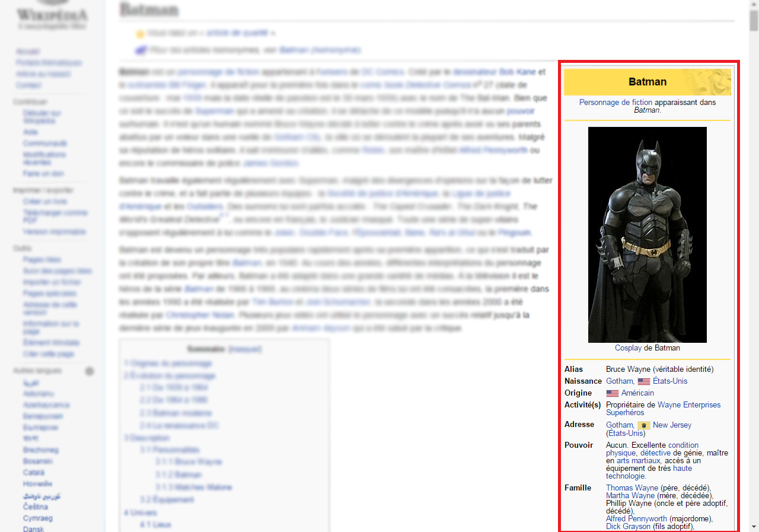Open the Batman (homonymie) link
759x532 pixels.
320,50
